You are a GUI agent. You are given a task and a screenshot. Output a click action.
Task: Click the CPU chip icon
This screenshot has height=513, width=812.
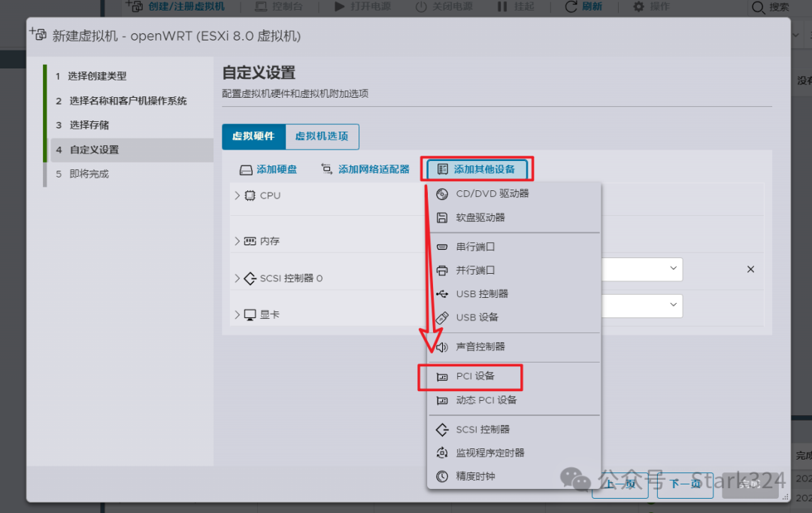coord(250,196)
